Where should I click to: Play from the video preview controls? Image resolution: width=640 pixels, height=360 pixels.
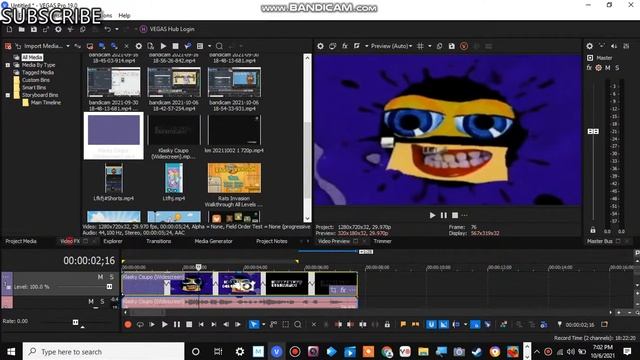pos(432,215)
